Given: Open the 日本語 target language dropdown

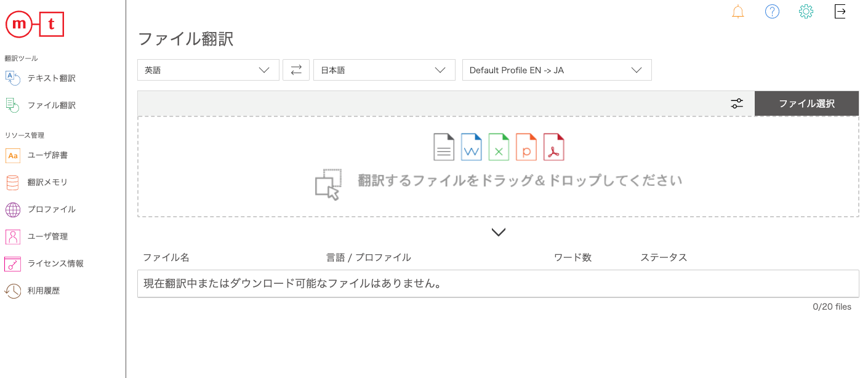Looking at the screenshot, I should coord(384,70).
